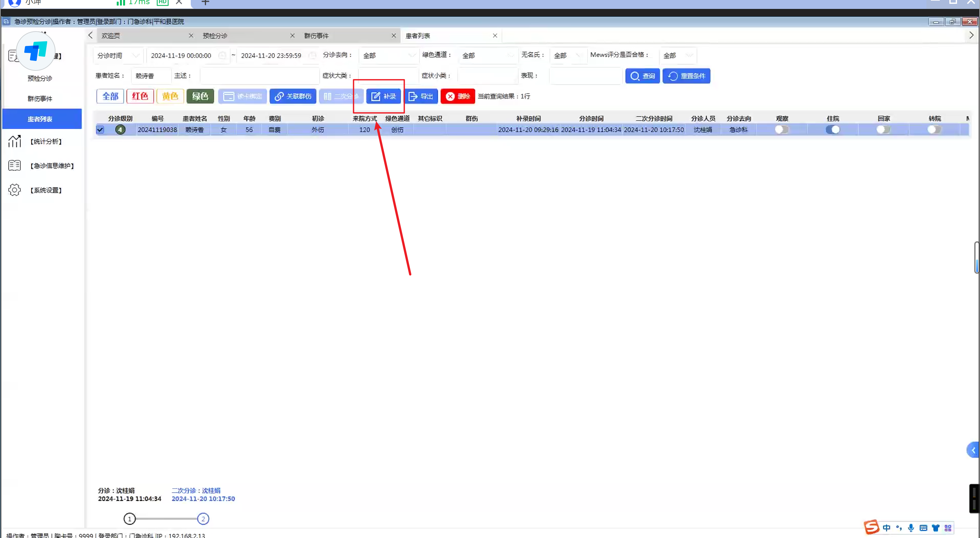Image resolution: width=980 pixels, height=538 pixels.
Task: Select 群伤事件 in the sidebar
Action: tap(40, 99)
